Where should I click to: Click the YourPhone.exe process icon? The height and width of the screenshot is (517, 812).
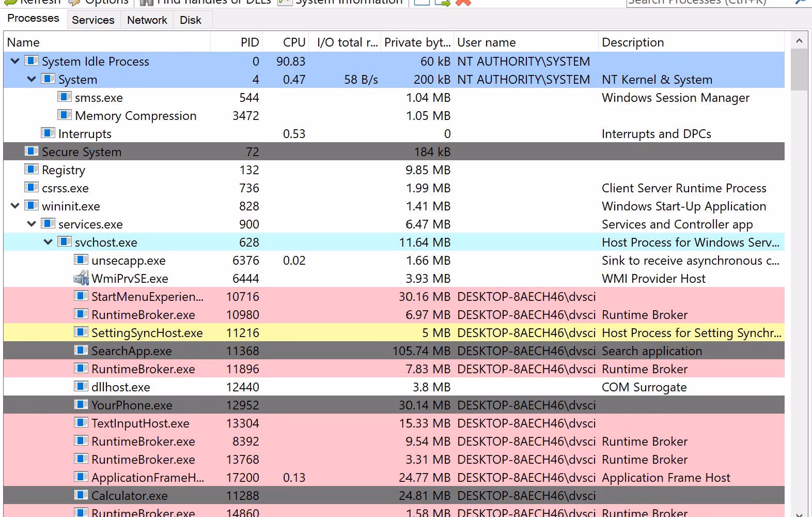(81, 405)
